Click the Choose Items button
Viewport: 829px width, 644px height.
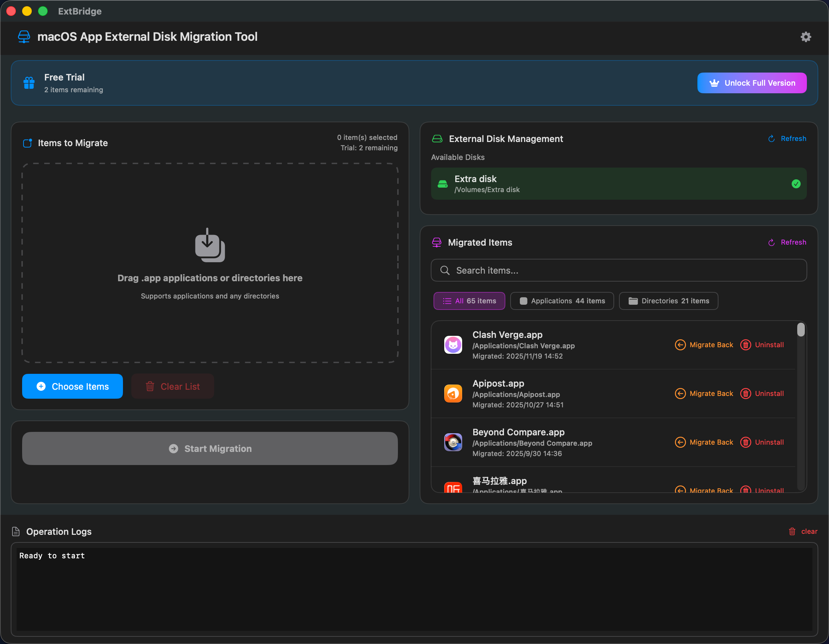tap(73, 386)
